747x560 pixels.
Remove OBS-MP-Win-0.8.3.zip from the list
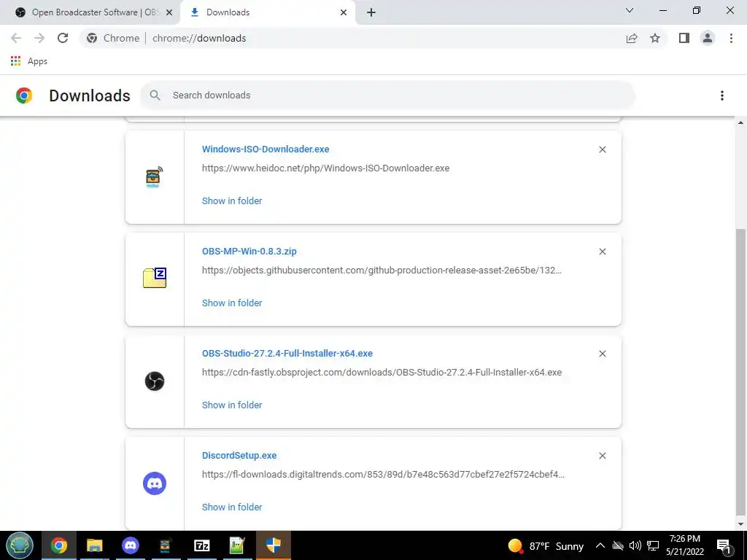(x=602, y=252)
